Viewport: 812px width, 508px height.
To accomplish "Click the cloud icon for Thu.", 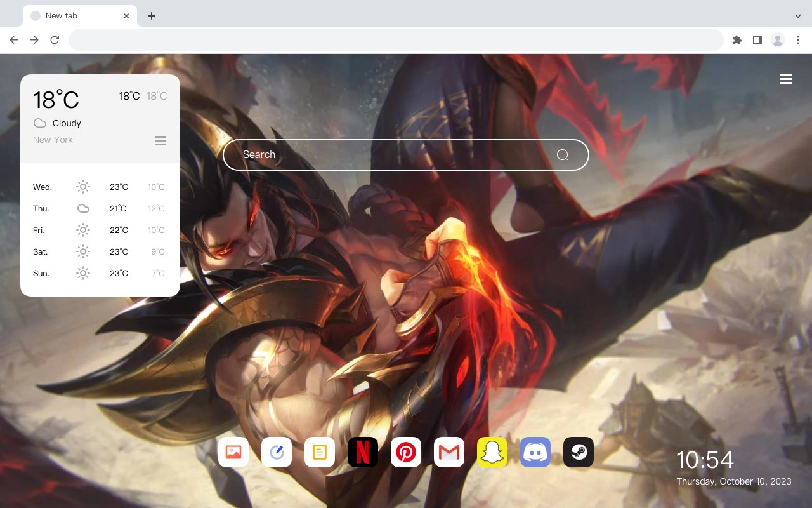I will [83, 208].
